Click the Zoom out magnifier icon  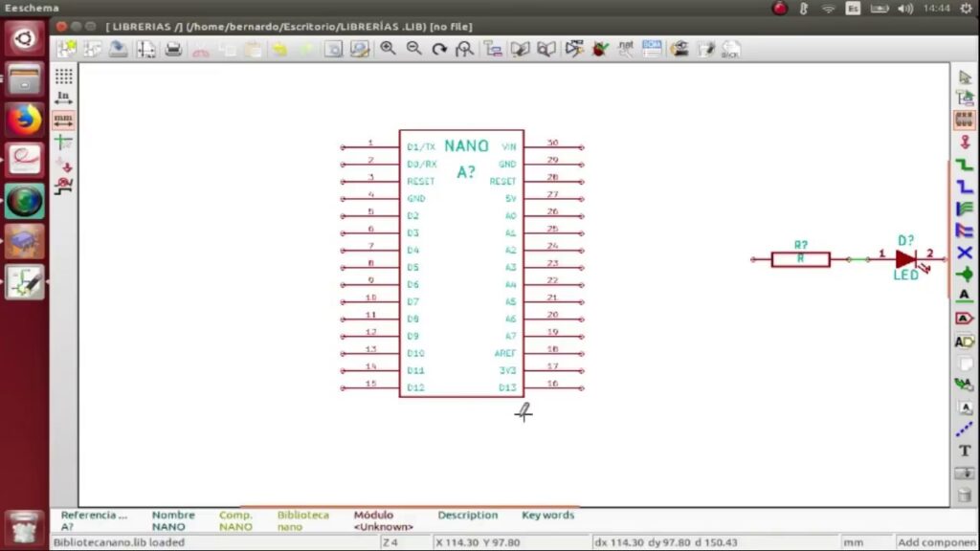(x=413, y=48)
